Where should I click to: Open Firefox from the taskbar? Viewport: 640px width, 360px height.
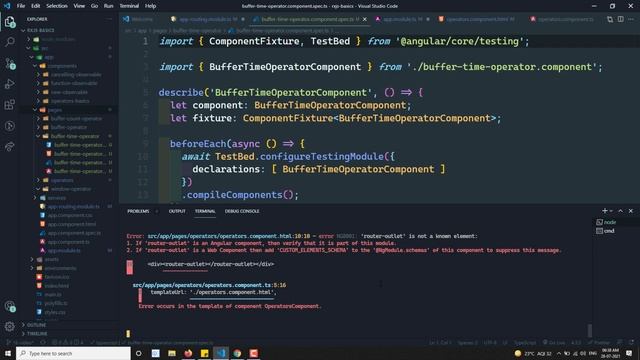188,353
